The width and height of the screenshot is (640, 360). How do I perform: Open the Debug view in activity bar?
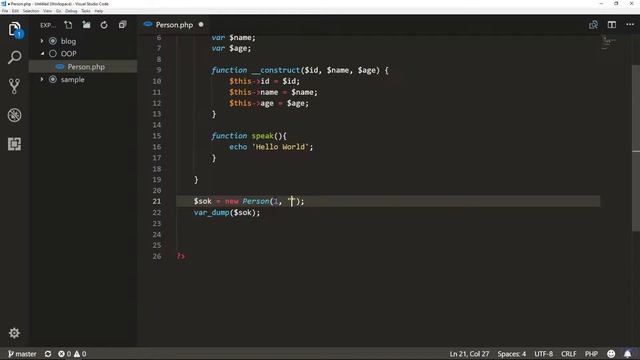[x=14, y=115]
